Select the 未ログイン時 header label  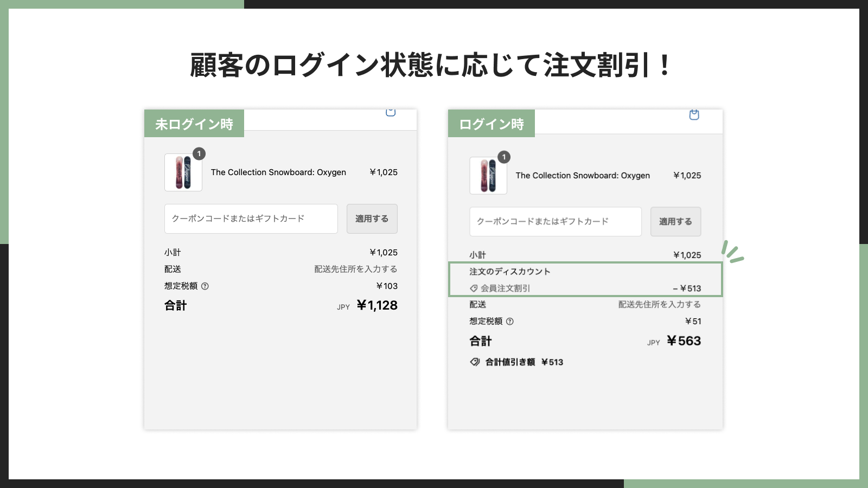[x=194, y=124]
